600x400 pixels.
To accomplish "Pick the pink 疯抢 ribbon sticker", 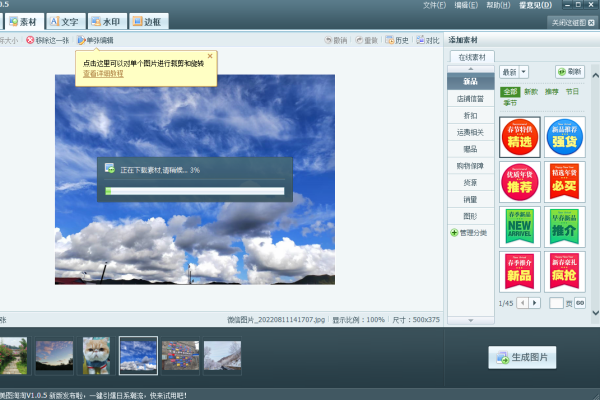I will click(564, 272).
